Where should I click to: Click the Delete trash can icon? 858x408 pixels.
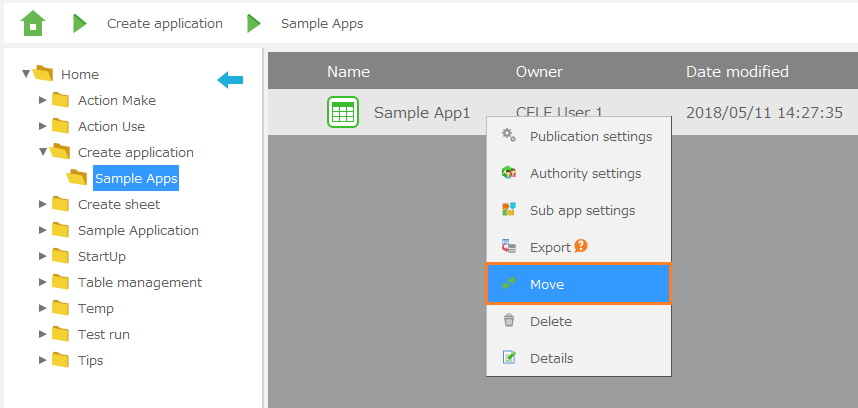[509, 321]
